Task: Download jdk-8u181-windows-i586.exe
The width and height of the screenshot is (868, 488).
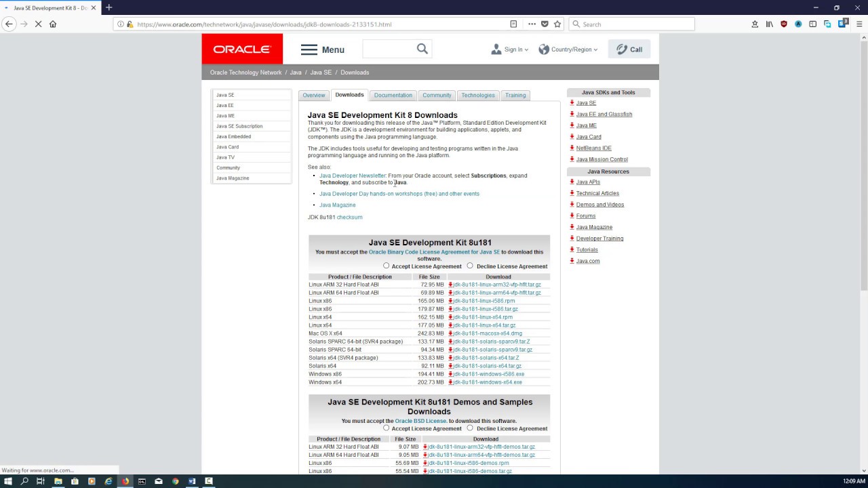Action: pos(488,374)
